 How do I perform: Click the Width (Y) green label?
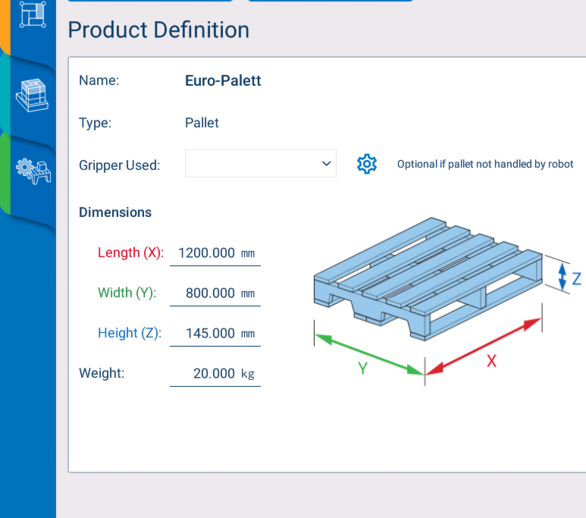pos(127,293)
